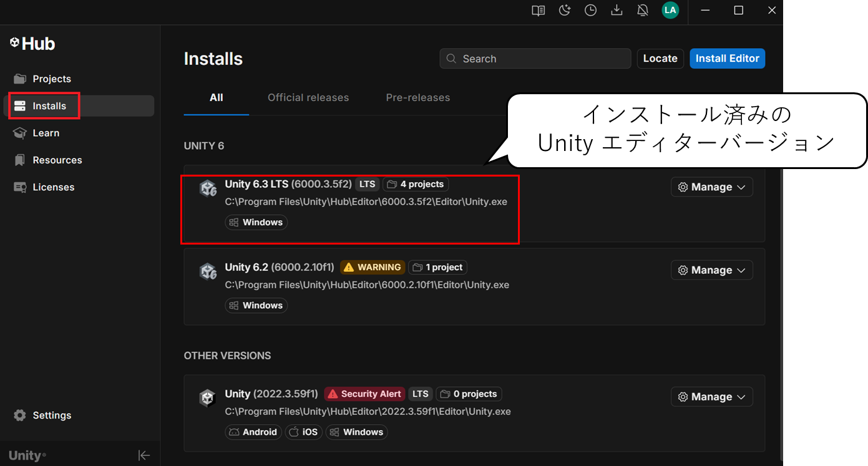Click the Unity cube icon beside Unity 6.3 LTS

208,187
